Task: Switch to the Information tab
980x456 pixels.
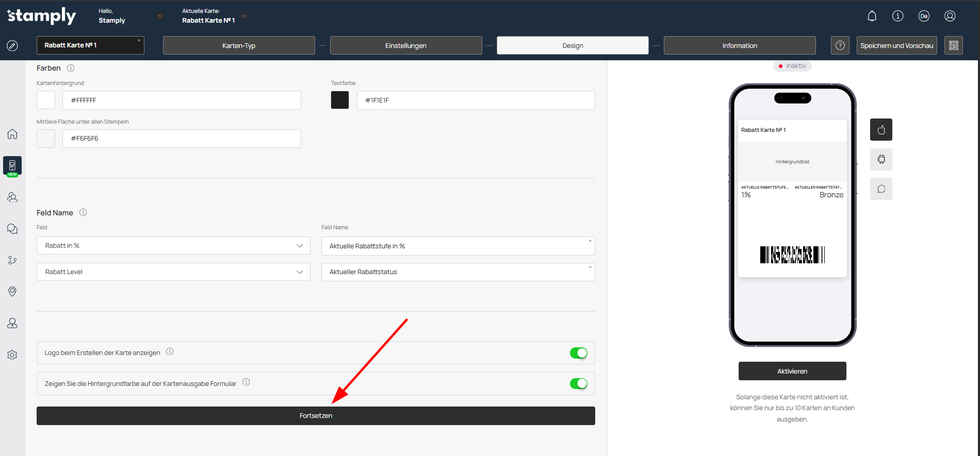Action: click(x=739, y=45)
